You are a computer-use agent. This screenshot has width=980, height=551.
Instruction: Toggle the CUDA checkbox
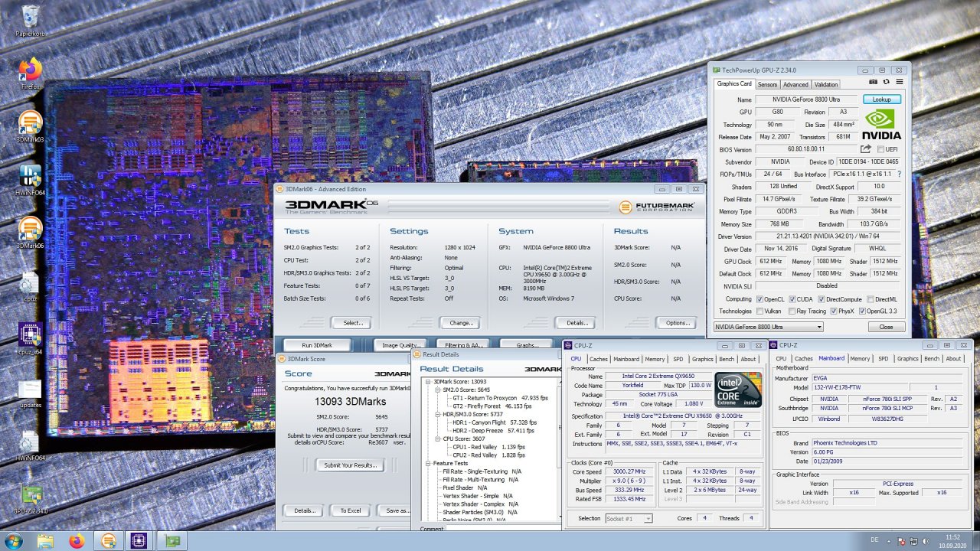point(794,299)
